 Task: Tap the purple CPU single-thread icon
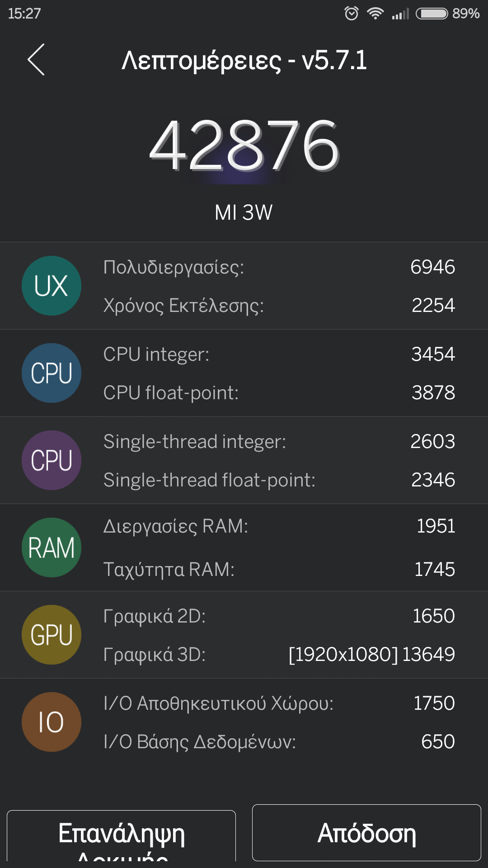tap(52, 460)
